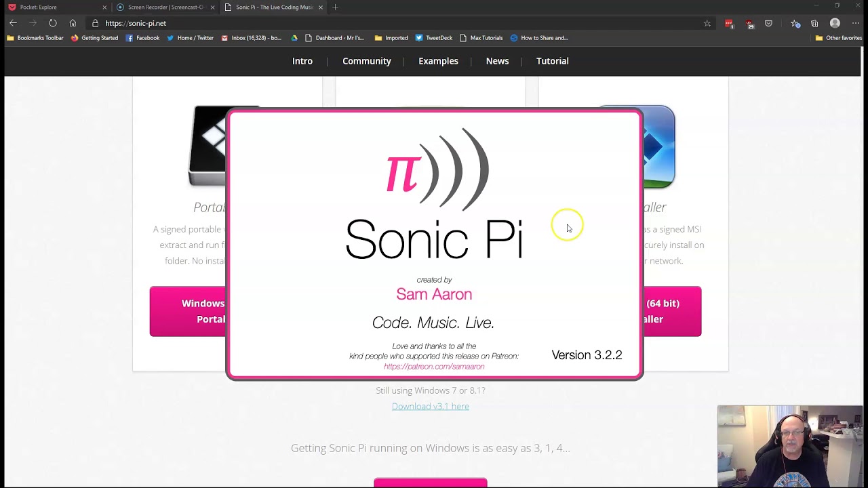Open the browser home page icon
Viewport: 868px width, 488px height.
(x=73, y=23)
